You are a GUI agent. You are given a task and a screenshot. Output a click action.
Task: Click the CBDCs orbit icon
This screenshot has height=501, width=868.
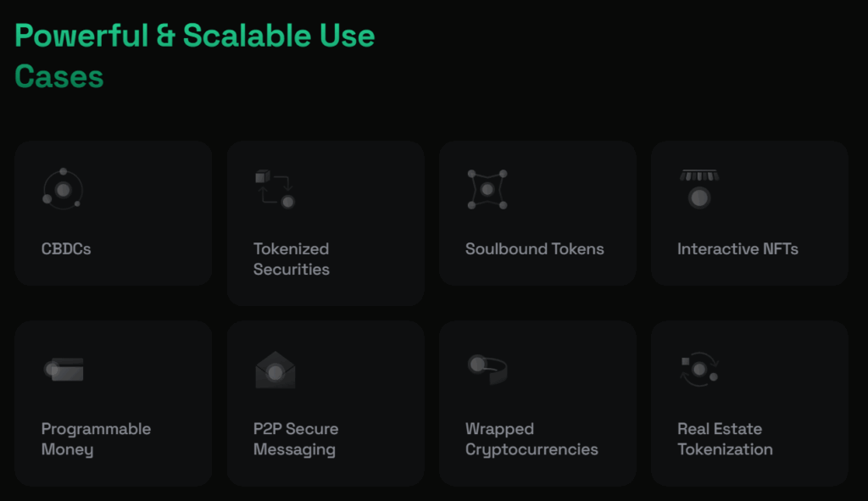pyautogui.click(x=62, y=189)
